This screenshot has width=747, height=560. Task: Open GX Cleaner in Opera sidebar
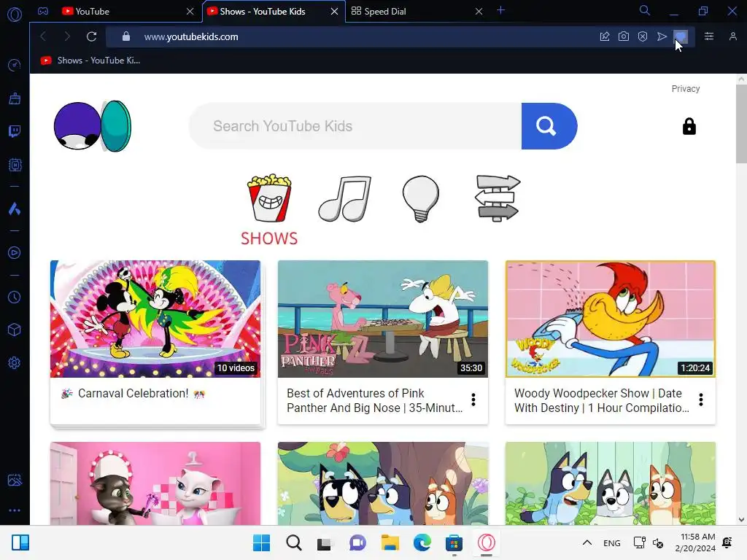(15, 98)
